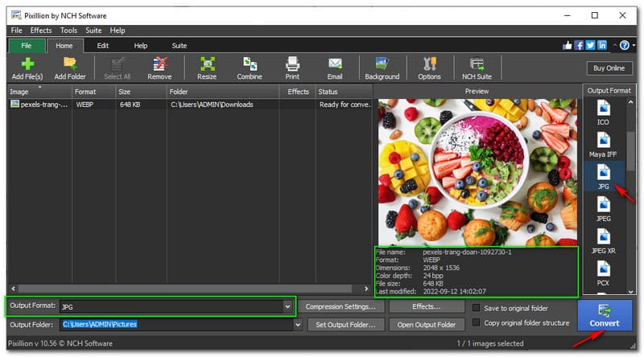Toggle Copy original folder structure checkbox
Screen dimensions: 644x357
(x=477, y=323)
